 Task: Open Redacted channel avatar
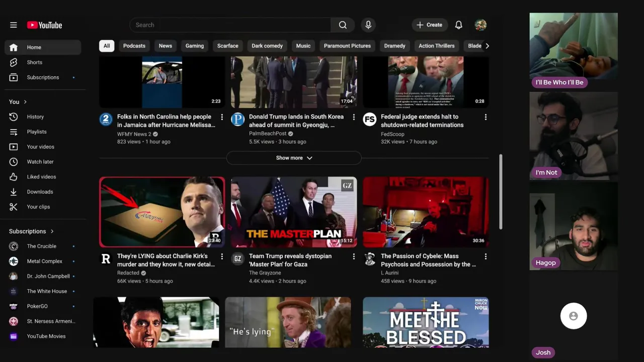point(106,259)
